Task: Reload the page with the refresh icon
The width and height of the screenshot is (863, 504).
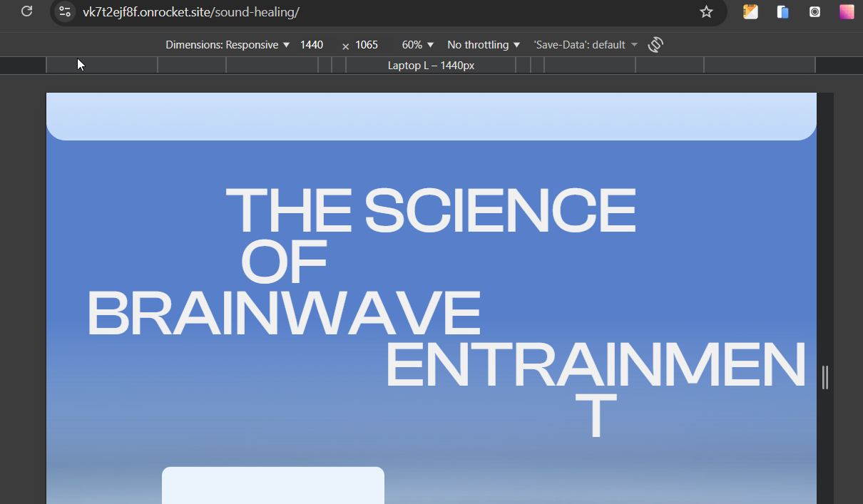Action: (x=26, y=11)
